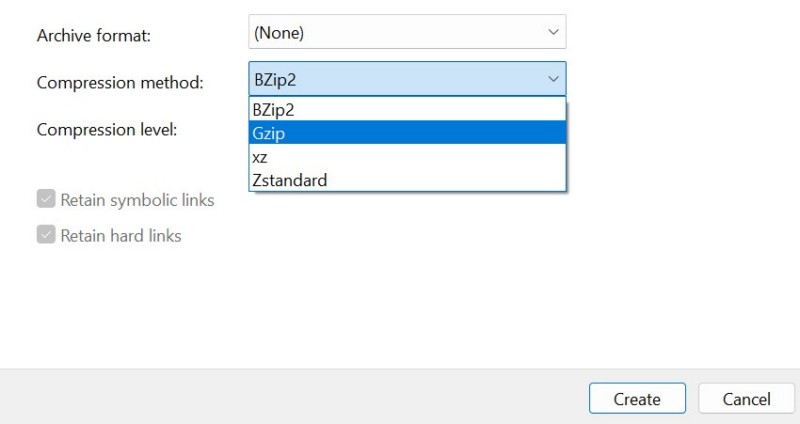Collapse the Compression method dropdown showing BZip2

pos(407,79)
